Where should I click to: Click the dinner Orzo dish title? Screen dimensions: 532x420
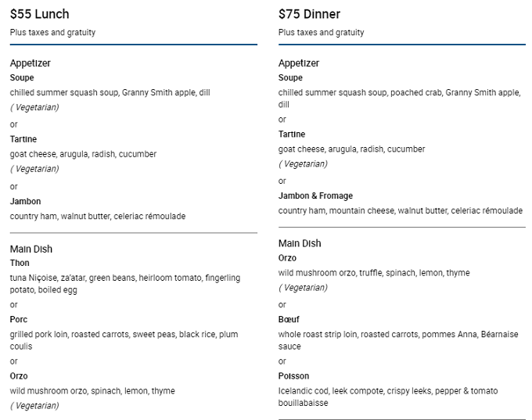tap(287, 258)
